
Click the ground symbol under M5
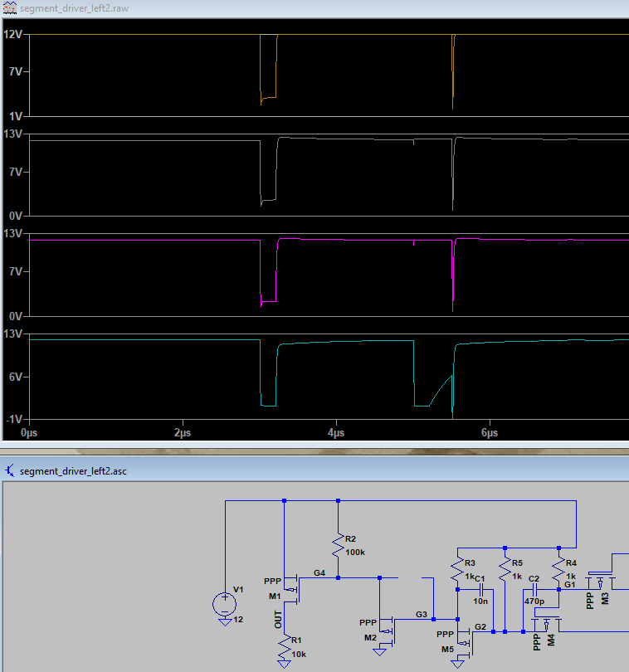457,664
